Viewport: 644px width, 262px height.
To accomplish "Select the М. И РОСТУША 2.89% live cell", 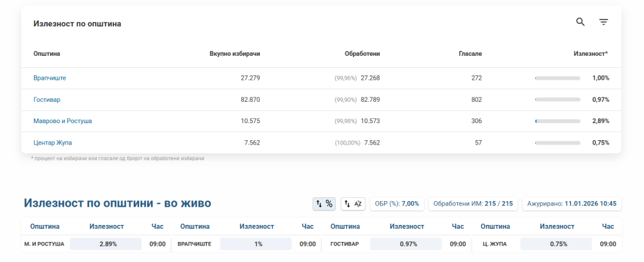I will pos(108,244).
